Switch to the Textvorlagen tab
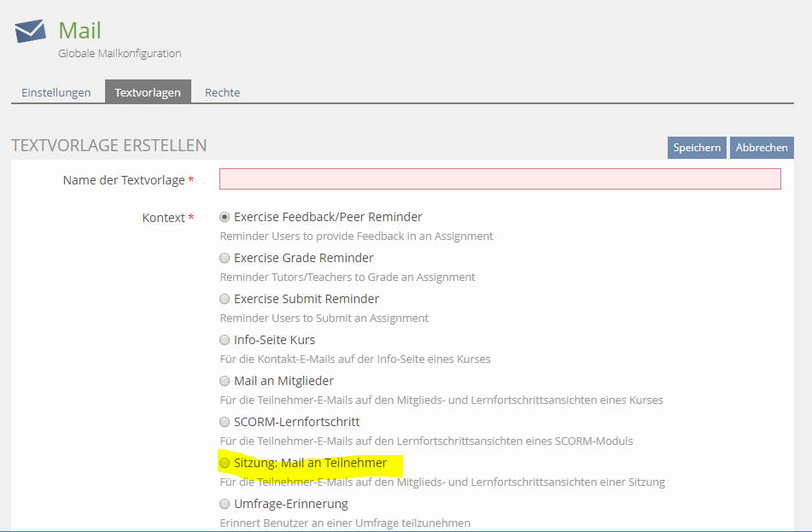 tap(148, 92)
